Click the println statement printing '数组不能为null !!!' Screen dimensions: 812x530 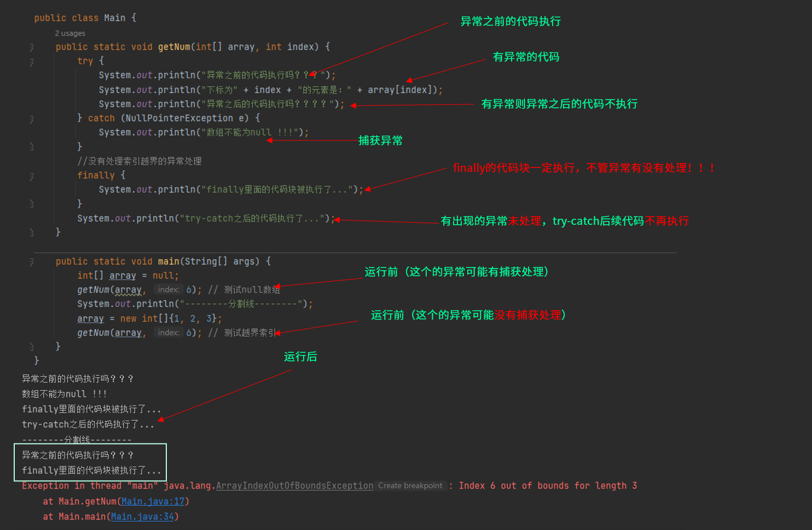[x=204, y=132]
